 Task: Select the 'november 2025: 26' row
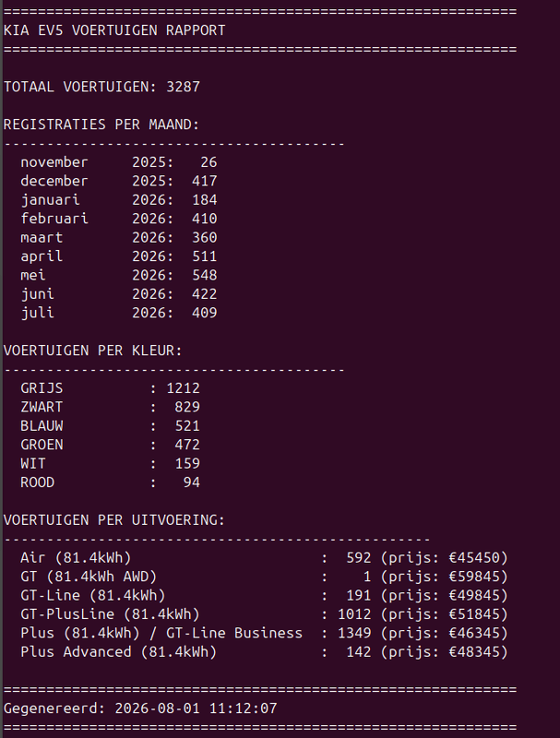[119, 162]
